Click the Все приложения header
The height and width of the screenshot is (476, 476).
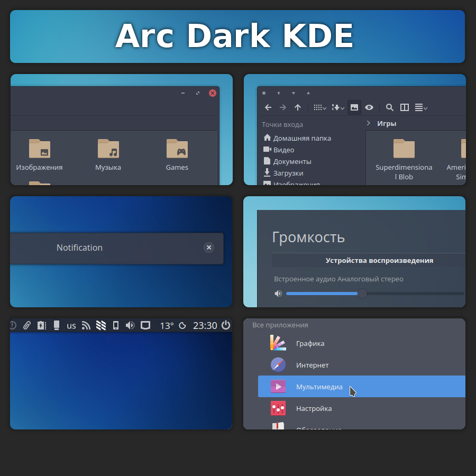(280, 325)
